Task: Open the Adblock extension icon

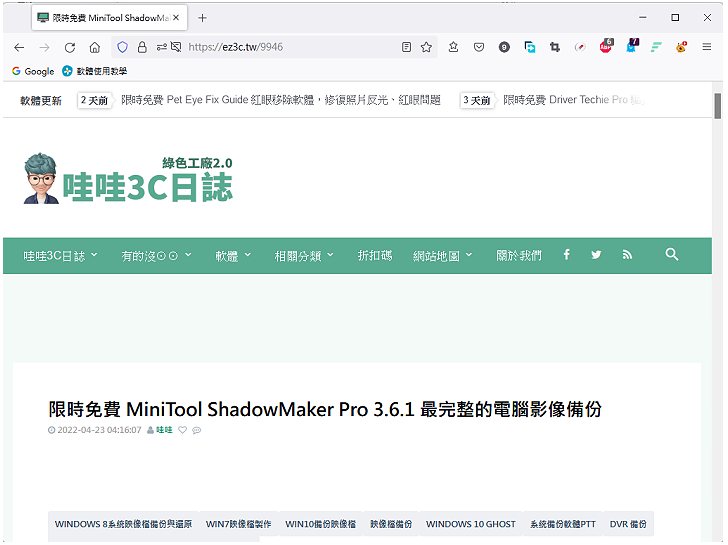Action: [x=606, y=46]
